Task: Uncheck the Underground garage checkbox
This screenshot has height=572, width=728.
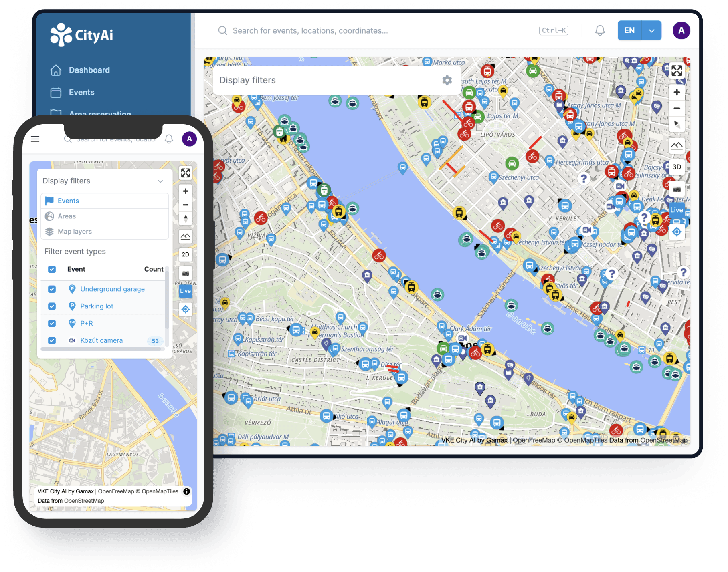Action: (x=52, y=289)
